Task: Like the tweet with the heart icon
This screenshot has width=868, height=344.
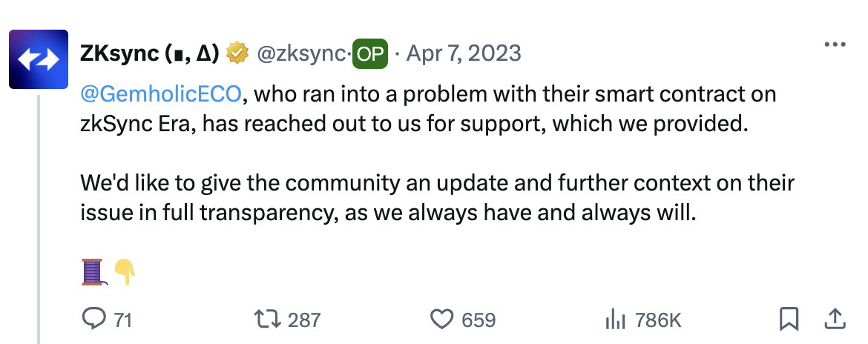Action: [442, 319]
